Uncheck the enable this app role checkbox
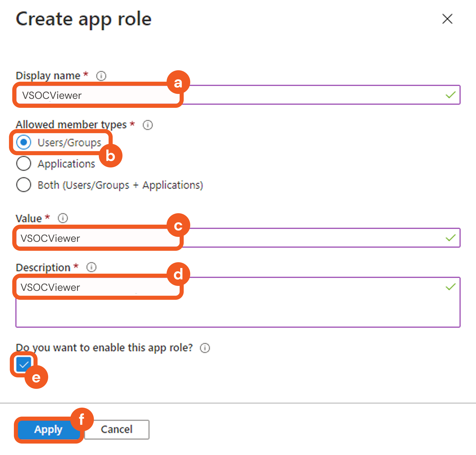The image size is (476, 455). tap(24, 364)
